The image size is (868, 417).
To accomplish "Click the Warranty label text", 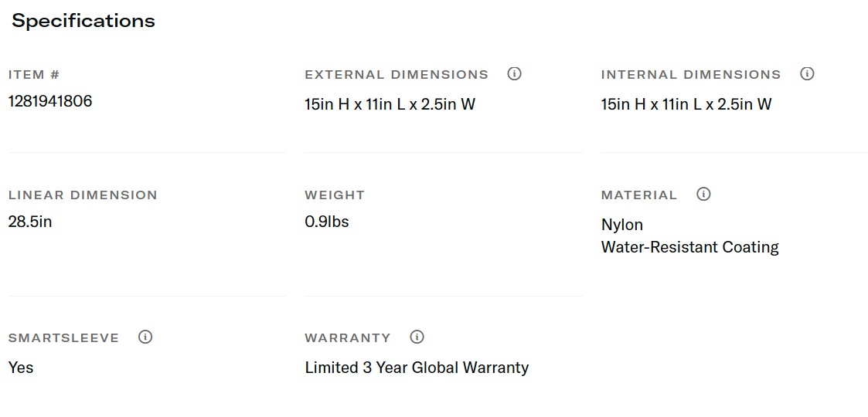I will [x=348, y=338].
